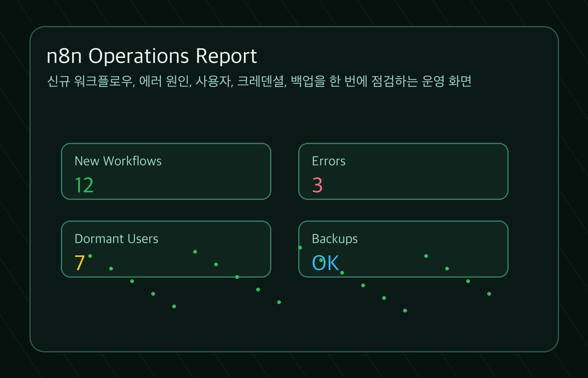
Task: Click the n8n Operations Report title
Action: click(x=152, y=56)
